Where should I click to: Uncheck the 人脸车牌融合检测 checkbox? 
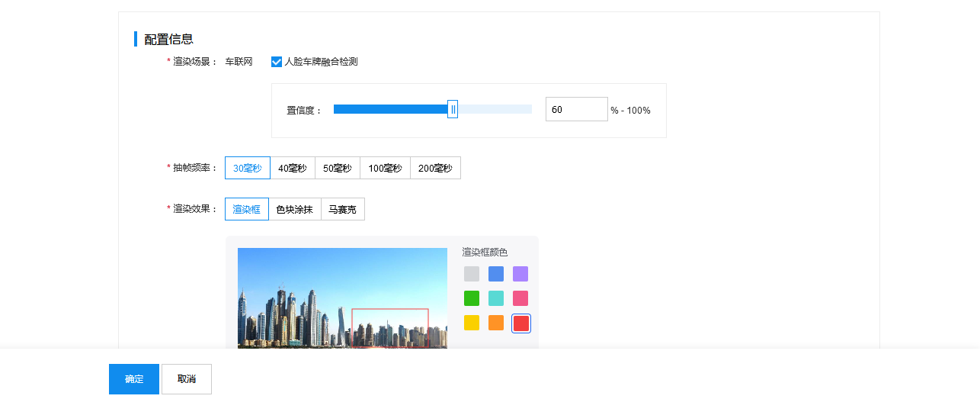(x=277, y=62)
